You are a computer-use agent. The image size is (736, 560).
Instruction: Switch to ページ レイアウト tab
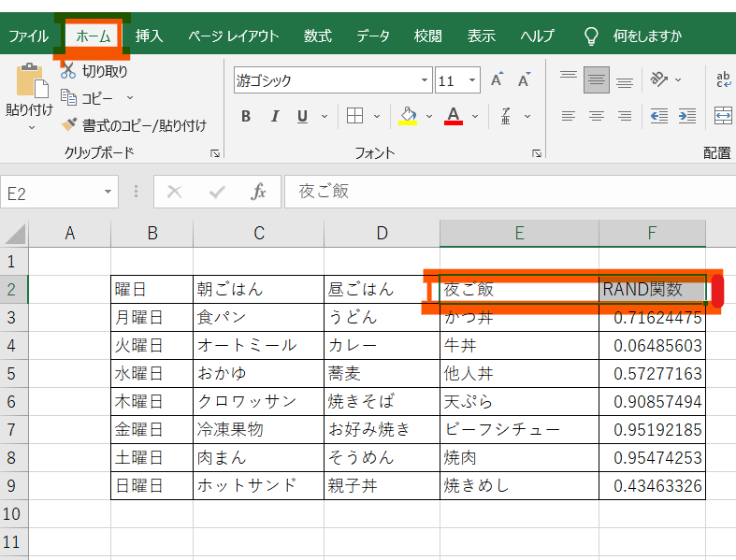(233, 36)
